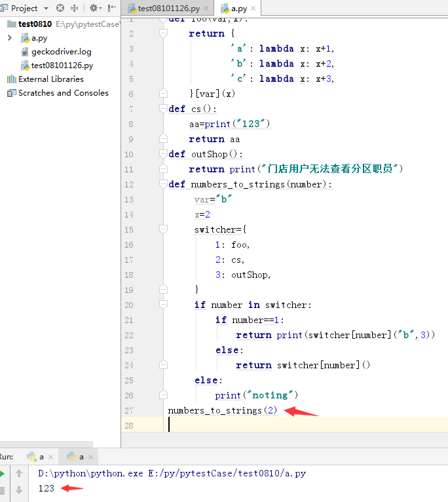Close the first 'a' Run tab
The image size is (448, 502).
click(x=50, y=457)
